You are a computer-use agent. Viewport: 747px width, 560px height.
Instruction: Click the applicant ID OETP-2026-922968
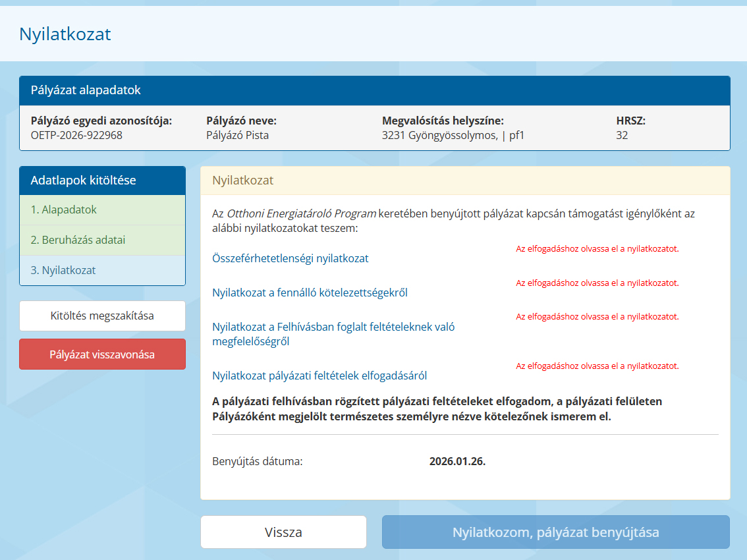point(76,136)
